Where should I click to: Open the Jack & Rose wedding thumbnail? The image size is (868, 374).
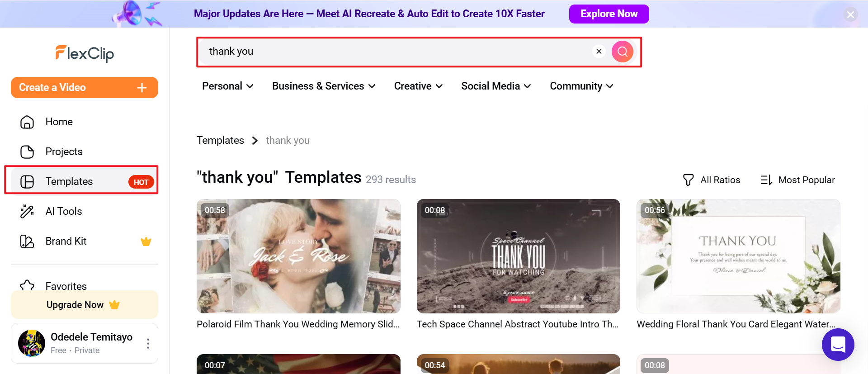tap(298, 256)
